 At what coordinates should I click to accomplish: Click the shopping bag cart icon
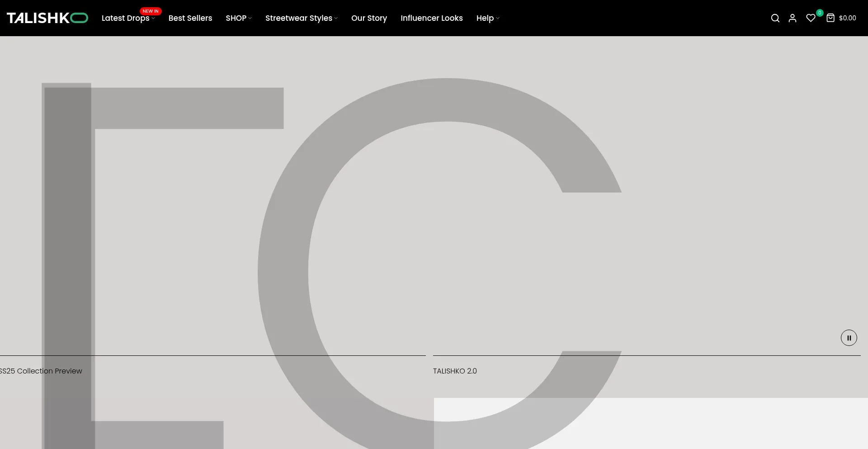click(x=830, y=18)
